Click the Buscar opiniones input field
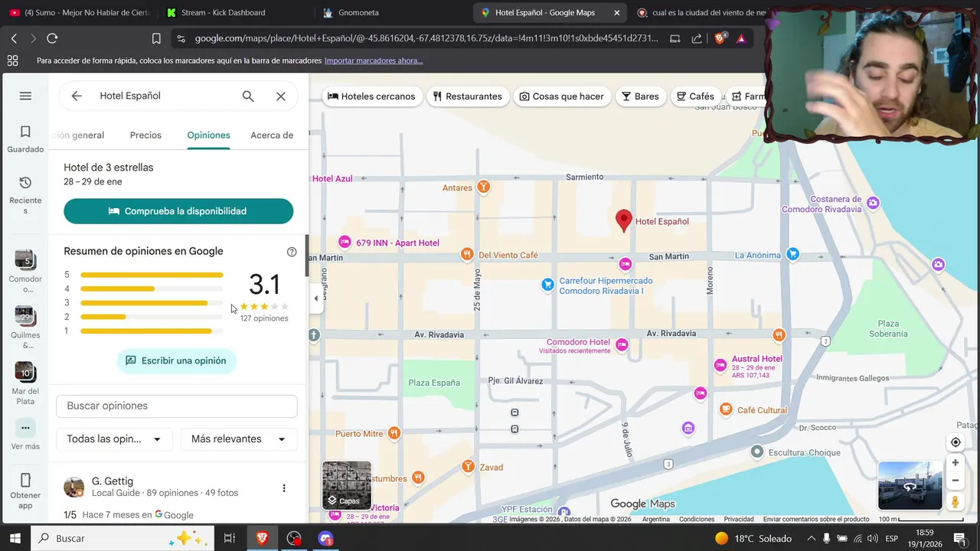Viewport: 980px width, 551px height. (x=177, y=406)
